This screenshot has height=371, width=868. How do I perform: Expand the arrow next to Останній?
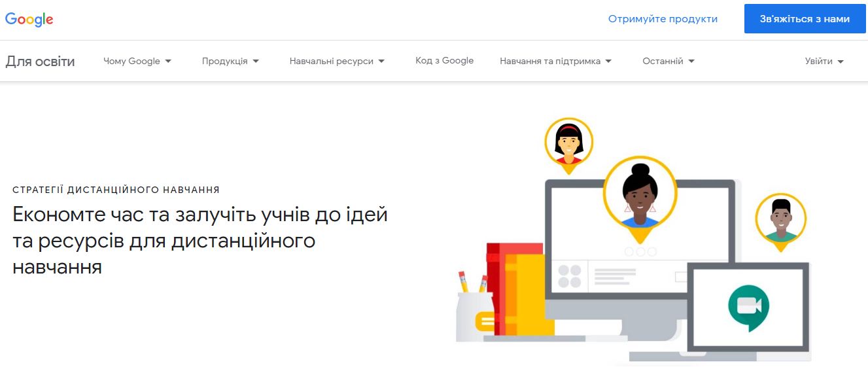point(691,61)
